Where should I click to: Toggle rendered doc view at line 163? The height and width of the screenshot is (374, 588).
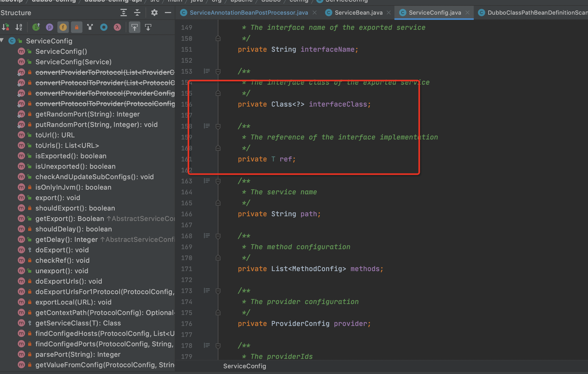point(207,181)
